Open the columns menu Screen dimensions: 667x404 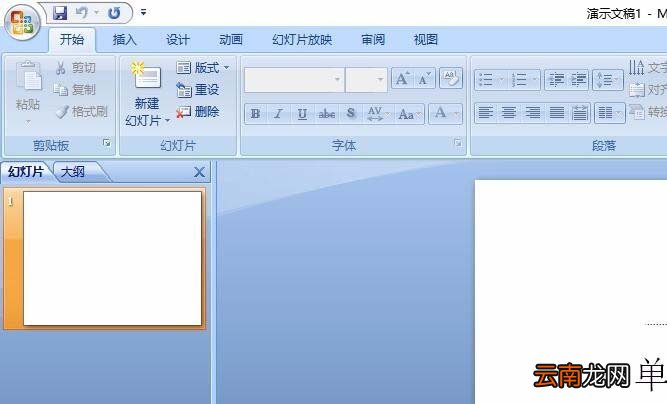click(609, 113)
